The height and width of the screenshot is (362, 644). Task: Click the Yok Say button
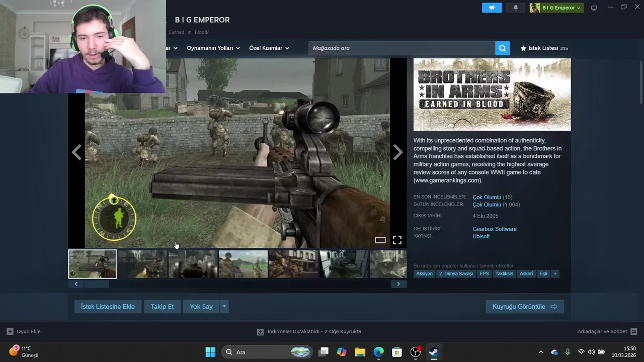201,307
